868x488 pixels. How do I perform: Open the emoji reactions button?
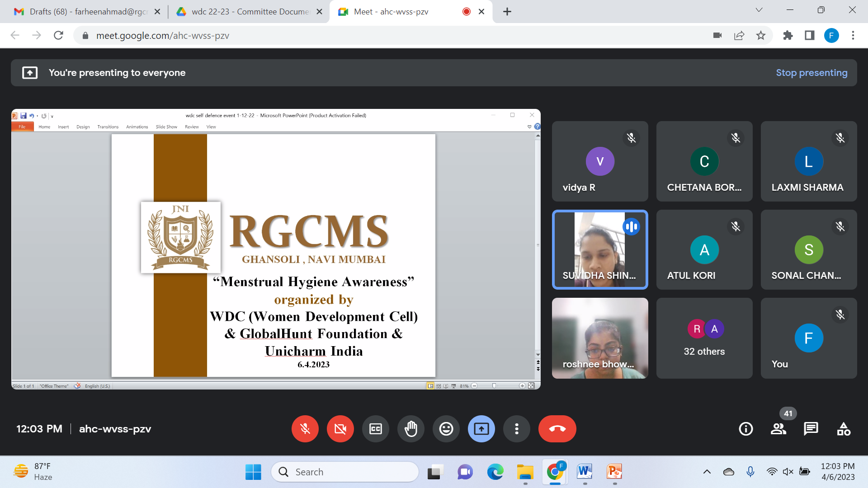tap(446, 428)
